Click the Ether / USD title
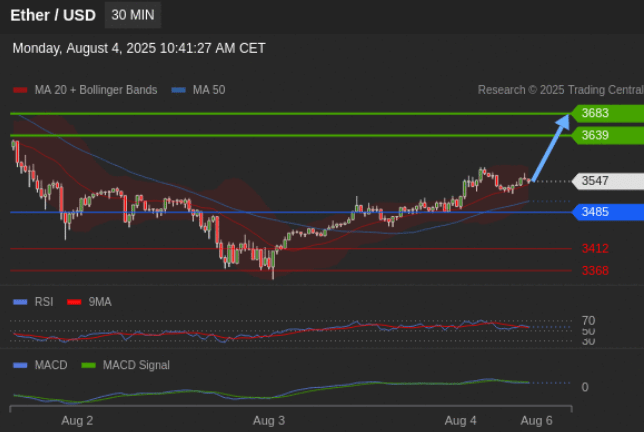 click(x=53, y=15)
